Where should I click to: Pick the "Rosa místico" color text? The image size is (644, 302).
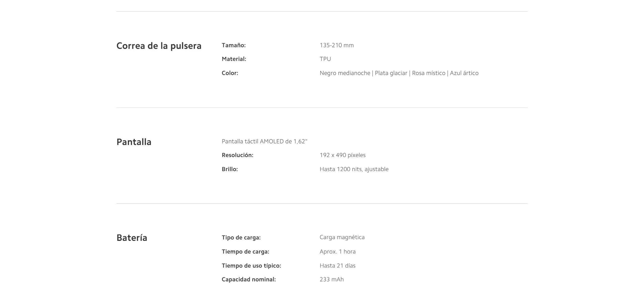429,73
